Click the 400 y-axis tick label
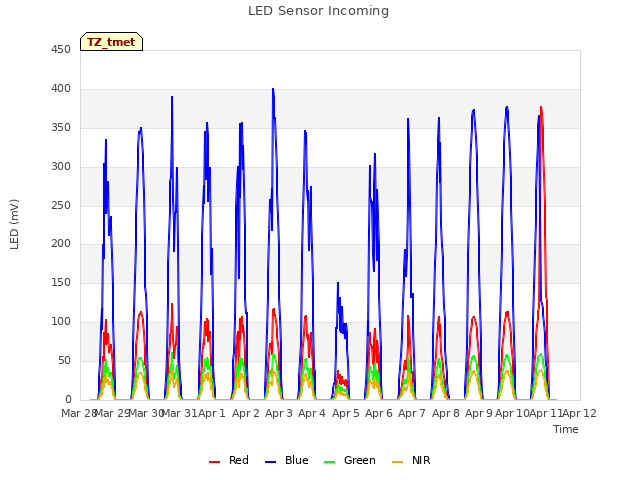The image size is (640, 480). tap(61, 89)
